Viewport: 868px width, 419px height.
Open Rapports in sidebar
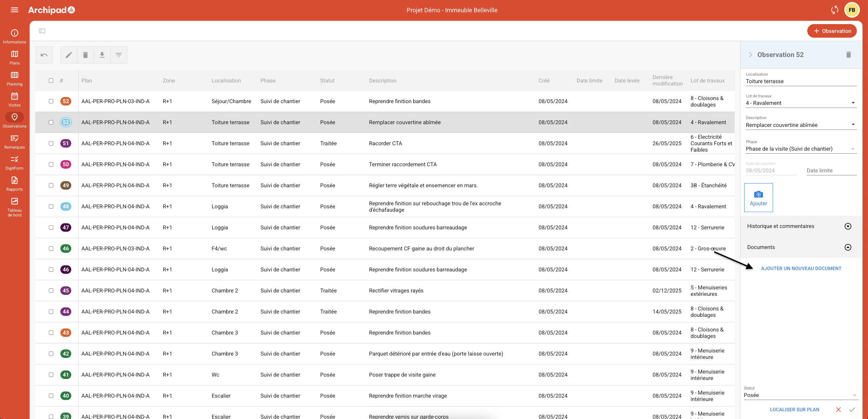[x=15, y=184]
